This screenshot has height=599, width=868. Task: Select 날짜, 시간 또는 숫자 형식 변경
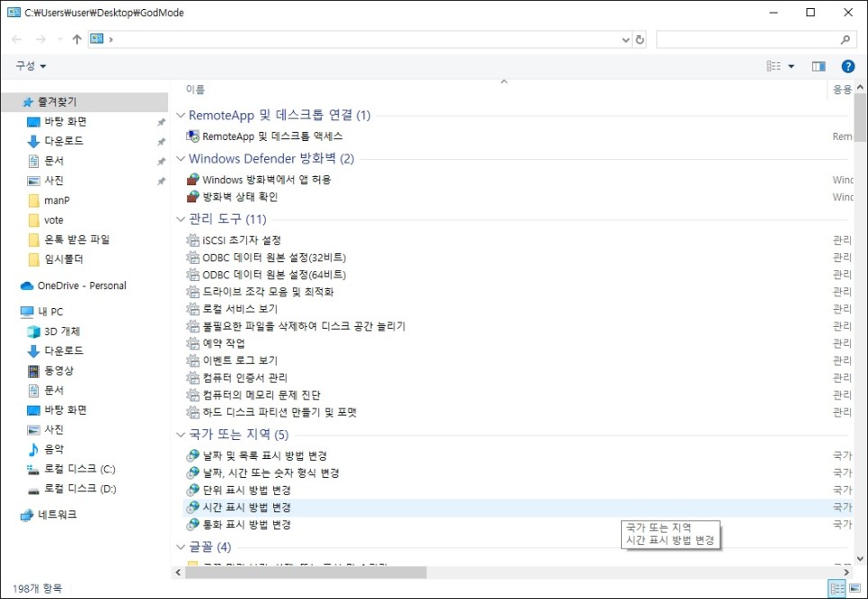[x=270, y=473]
